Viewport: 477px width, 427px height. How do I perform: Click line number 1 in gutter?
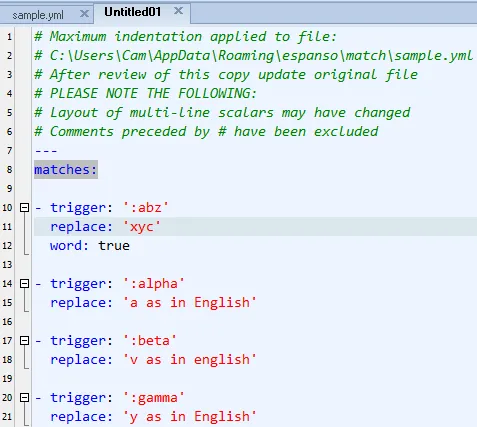(x=9, y=37)
